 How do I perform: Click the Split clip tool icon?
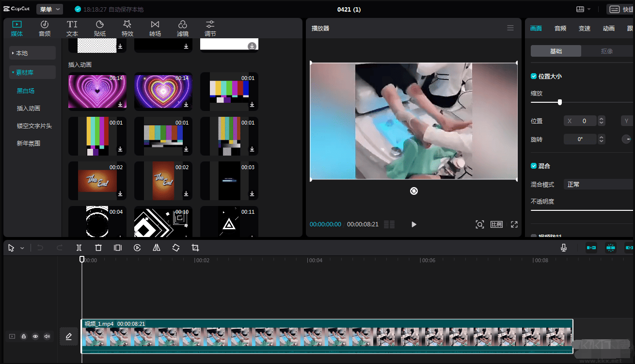pyautogui.click(x=79, y=248)
